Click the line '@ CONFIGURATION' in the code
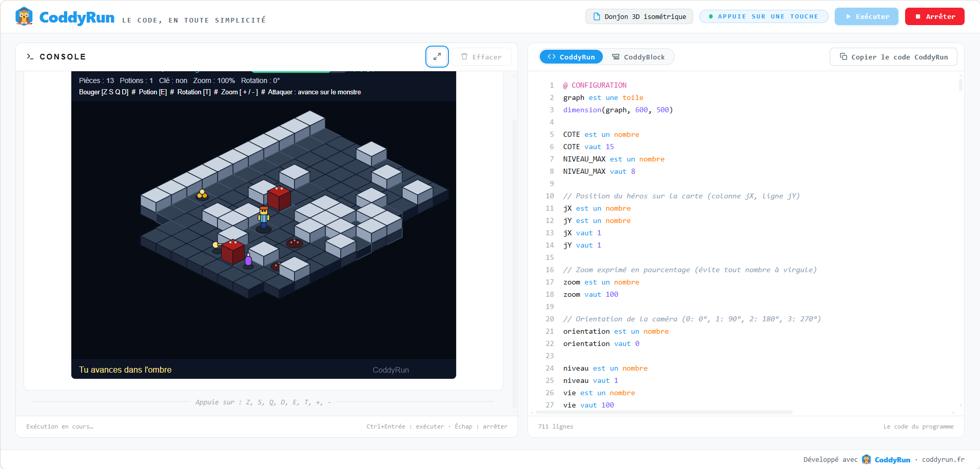 click(x=595, y=85)
